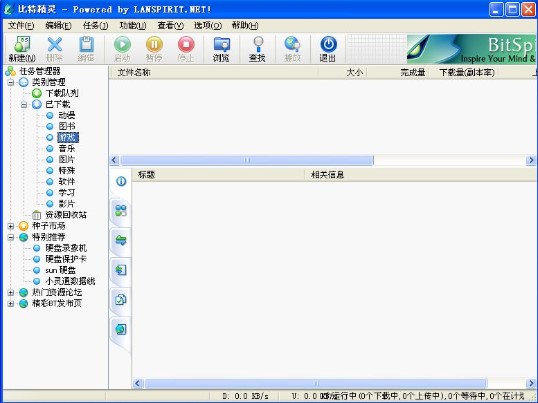Select the green blocks side tab icon
Image resolution: width=538 pixels, height=403 pixels.
[121, 211]
